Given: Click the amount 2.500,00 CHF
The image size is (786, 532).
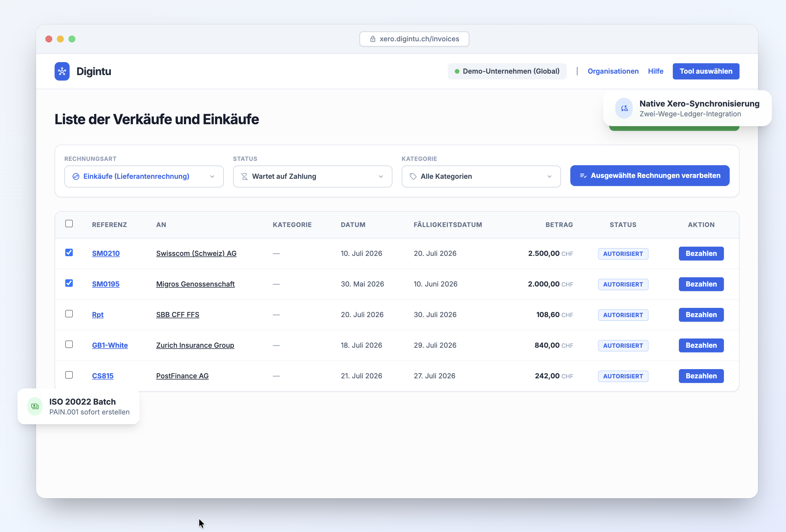Looking at the screenshot, I should click(x=550, y=254).
